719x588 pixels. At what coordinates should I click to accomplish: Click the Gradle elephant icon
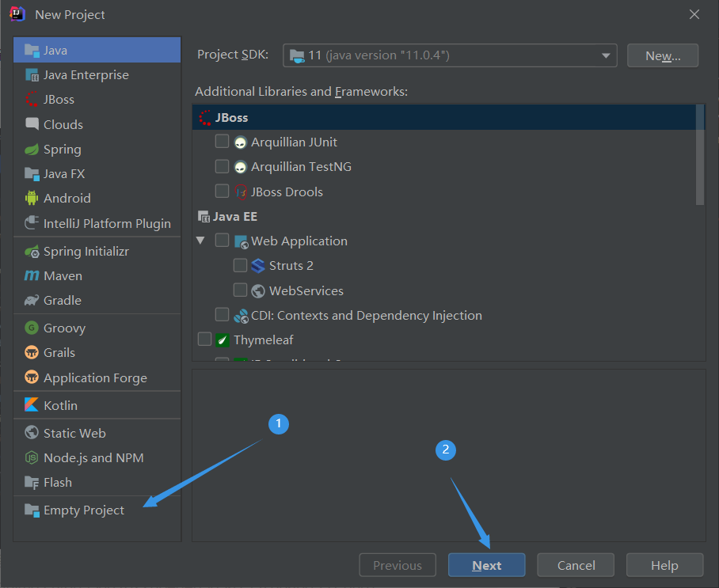pos(32,300)
